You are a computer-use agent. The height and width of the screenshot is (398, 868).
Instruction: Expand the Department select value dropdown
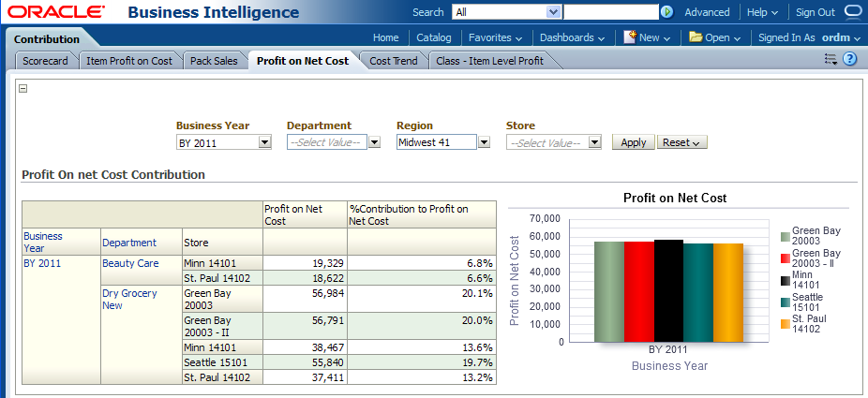pyautogui.click(x=374, y=142)
